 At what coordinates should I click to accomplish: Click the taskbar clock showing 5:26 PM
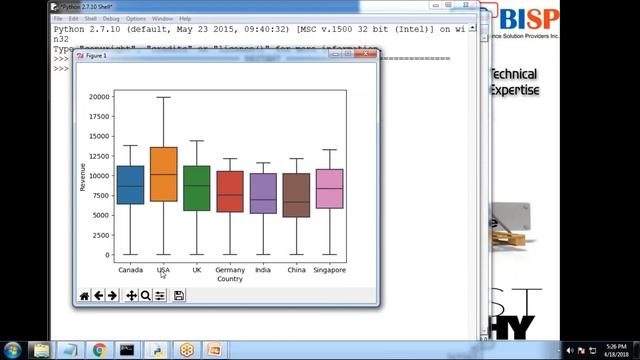(616, 351)
